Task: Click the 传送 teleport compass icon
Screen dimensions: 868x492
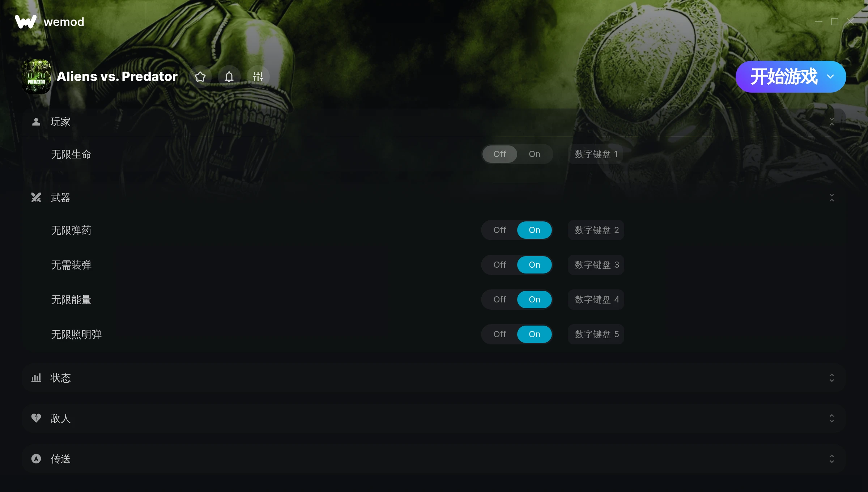Action: pyautogui.click(x=36, y=459)
